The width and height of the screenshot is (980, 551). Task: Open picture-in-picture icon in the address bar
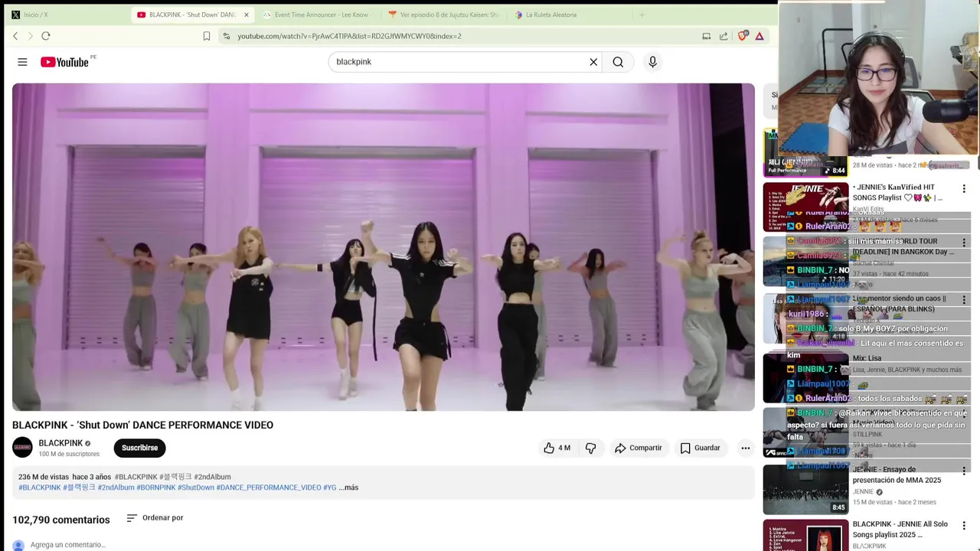[706, 36]
